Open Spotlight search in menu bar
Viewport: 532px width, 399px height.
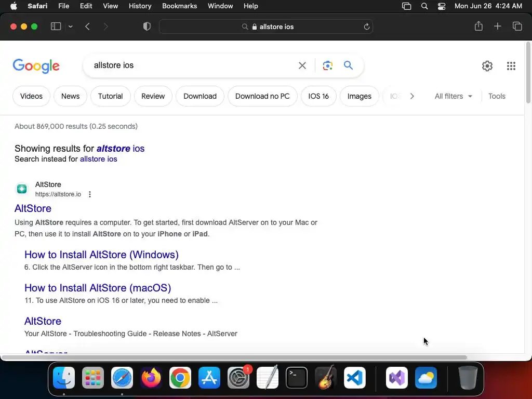tap(424, 6)
